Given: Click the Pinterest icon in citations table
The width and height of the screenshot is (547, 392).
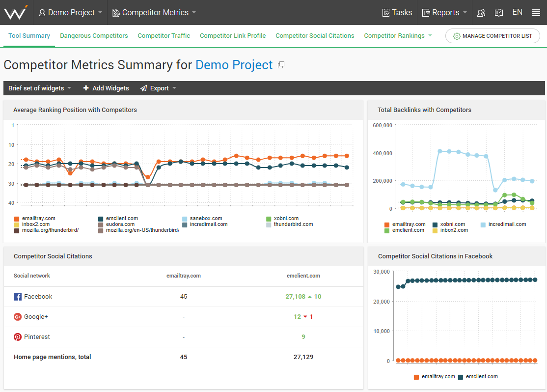Looking at the screenshot, I should click(18, 337).
